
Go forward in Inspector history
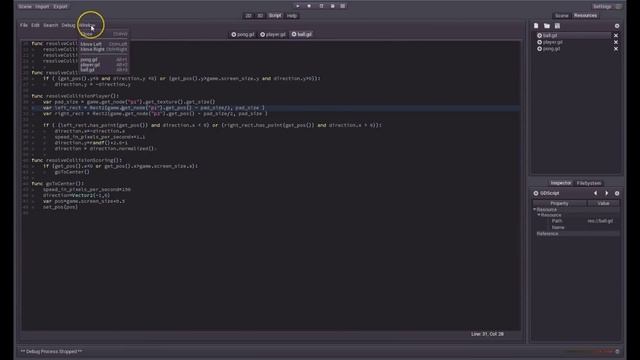(x=607, y=193)
